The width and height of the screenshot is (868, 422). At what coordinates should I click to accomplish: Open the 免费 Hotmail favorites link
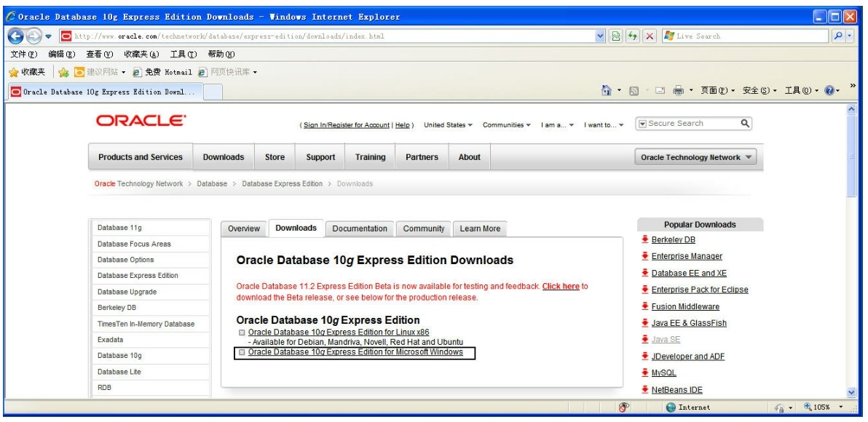pos(162,72)
